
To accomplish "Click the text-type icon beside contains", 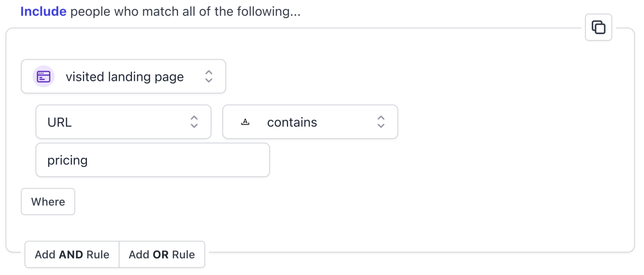I will point(245,122).
